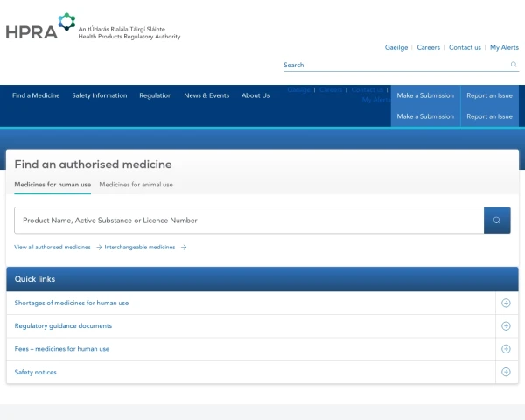Open the News & Events menu
This screenshot has height=420, width=525.
point(206,95)
